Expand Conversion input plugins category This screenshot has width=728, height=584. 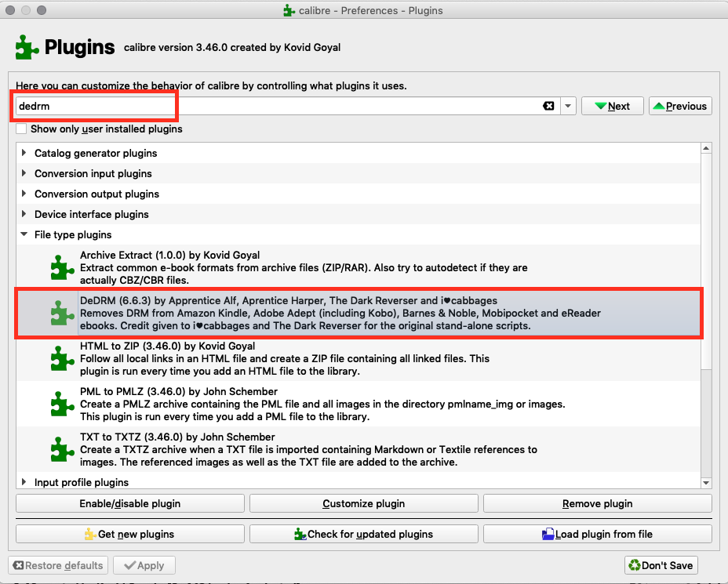pyautogui.click(x=25, y=174)
